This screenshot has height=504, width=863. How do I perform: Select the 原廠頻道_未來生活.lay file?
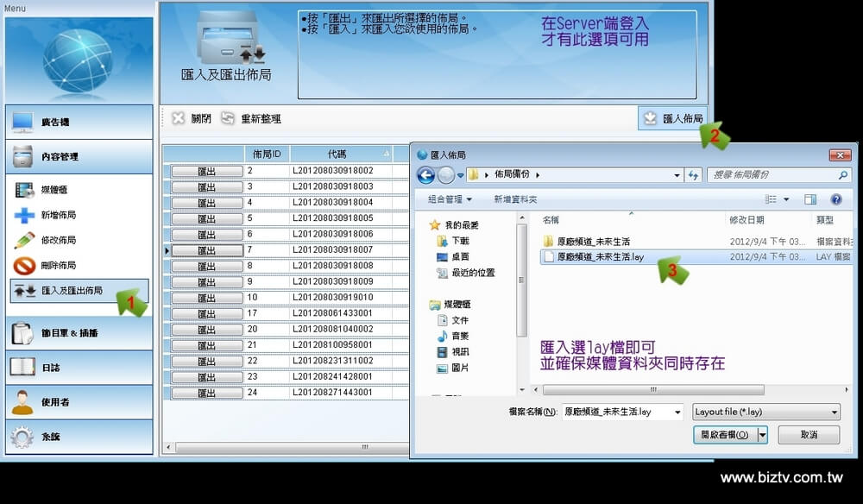pyautogui.click(x=600, y=257)
